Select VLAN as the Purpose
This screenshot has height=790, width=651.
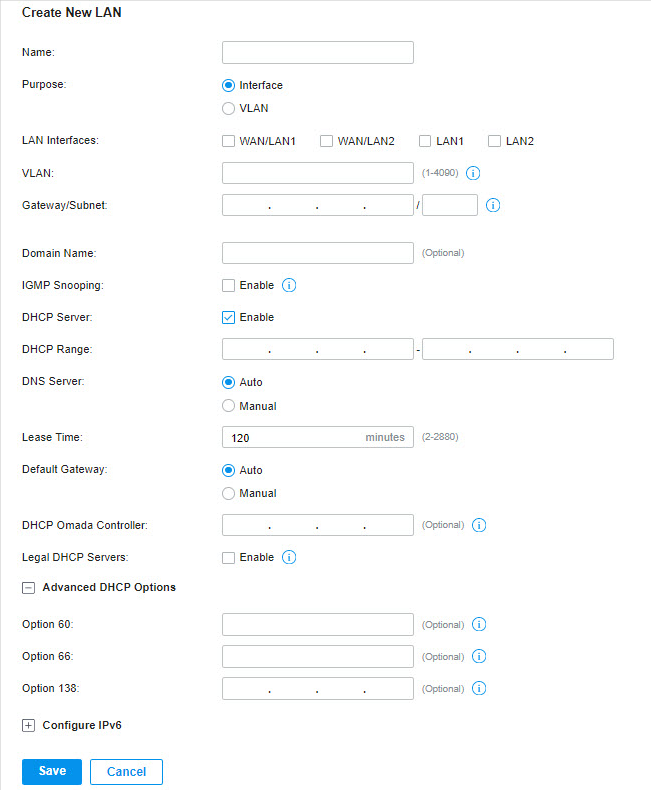click(x=228, y=108)
